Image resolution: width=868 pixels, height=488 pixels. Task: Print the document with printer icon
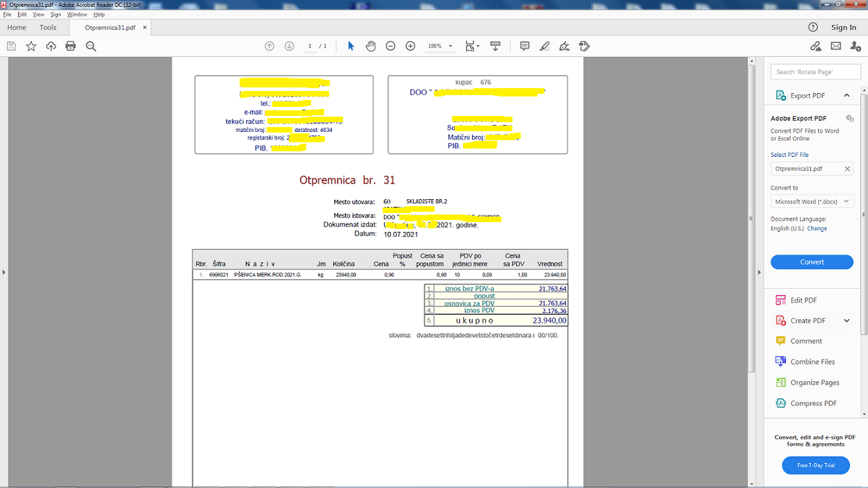pyautogui.click(x=70, y=46)
